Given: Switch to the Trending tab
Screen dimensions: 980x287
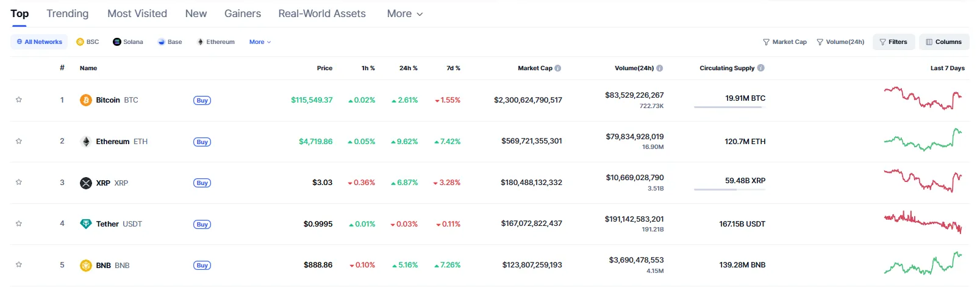Looking at the screenshot, I should [68, 13].
